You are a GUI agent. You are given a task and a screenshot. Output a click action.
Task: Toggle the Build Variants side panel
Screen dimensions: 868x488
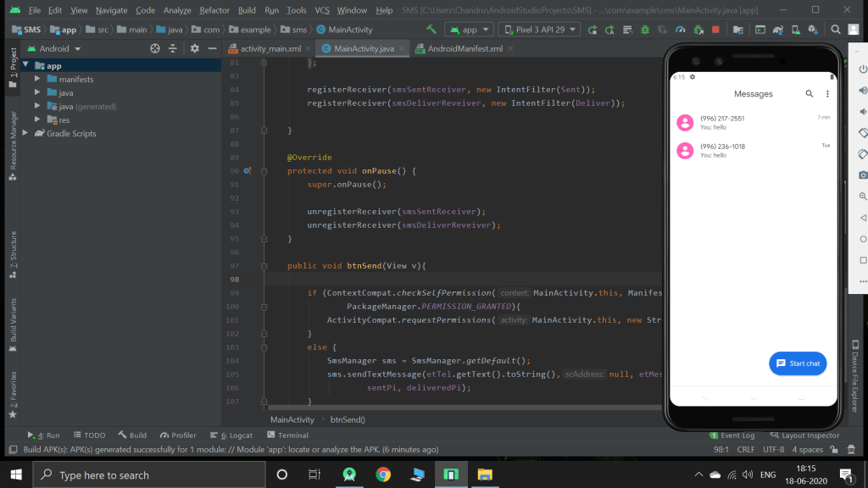pos(13,319)
